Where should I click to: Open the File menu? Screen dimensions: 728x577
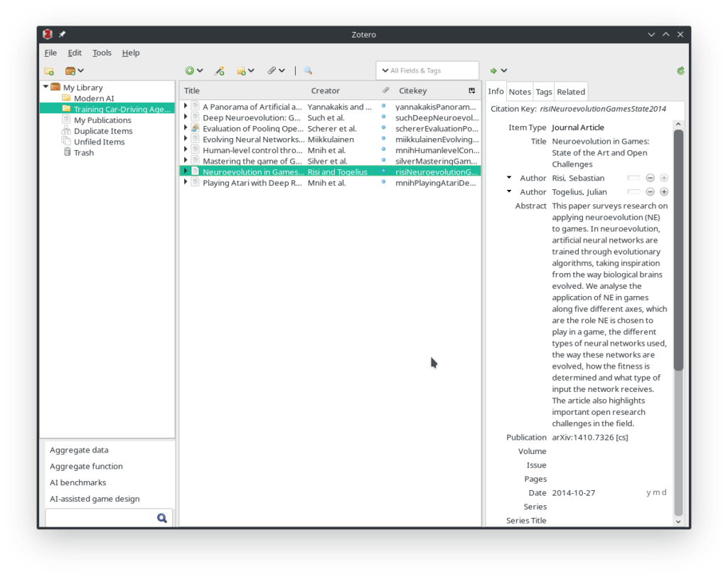[x=50, y=53]
